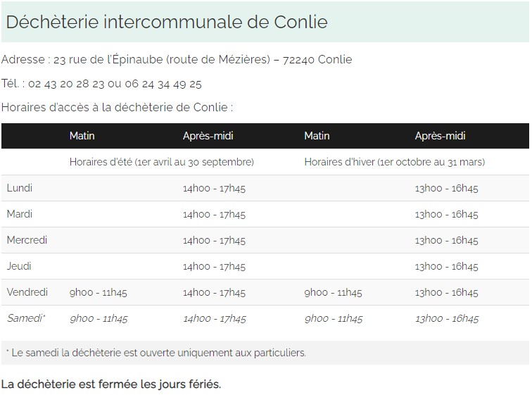Select the Jeudi row label

19,266
